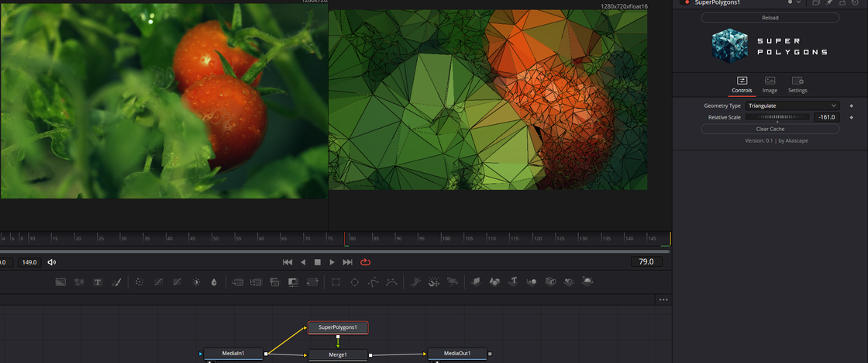The image size is (868, 363).
Task: Switch to the Image tab
Action: [x=770, y=85]
